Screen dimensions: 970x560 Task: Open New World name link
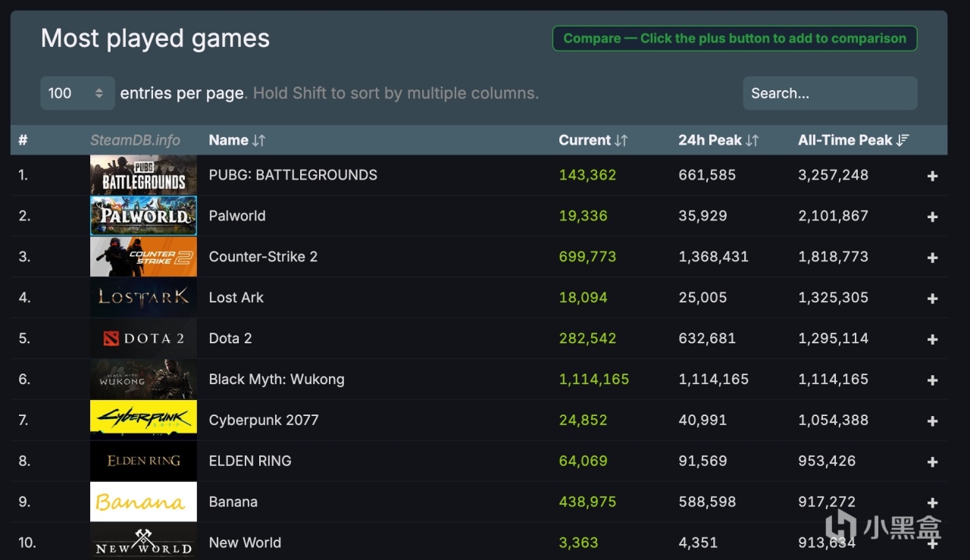245,543
